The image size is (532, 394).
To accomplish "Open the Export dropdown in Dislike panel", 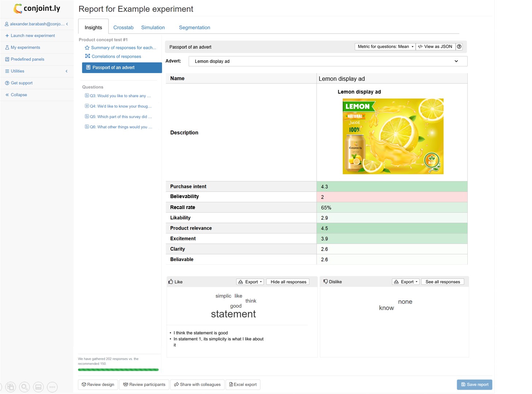I will (406, 282).
